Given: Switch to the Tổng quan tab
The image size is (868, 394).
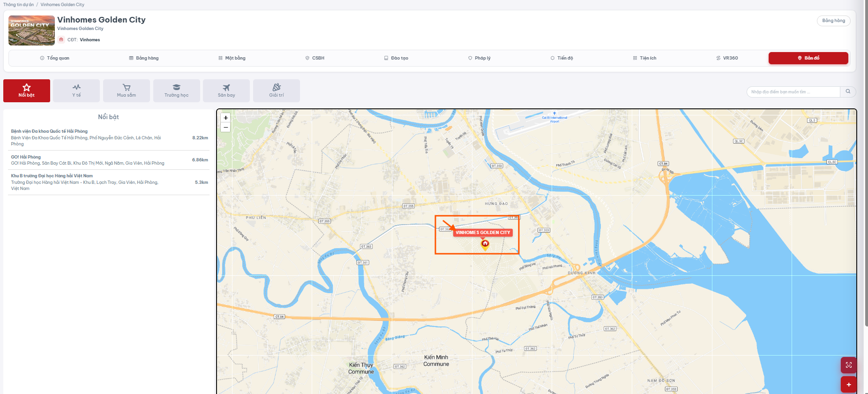Looking at the screenshot, I should (55, 58).
